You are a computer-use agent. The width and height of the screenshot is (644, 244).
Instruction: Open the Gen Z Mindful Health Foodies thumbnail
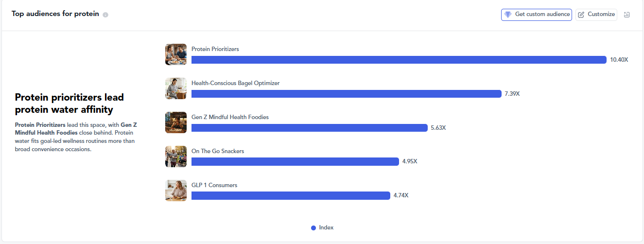pos(176,122)
